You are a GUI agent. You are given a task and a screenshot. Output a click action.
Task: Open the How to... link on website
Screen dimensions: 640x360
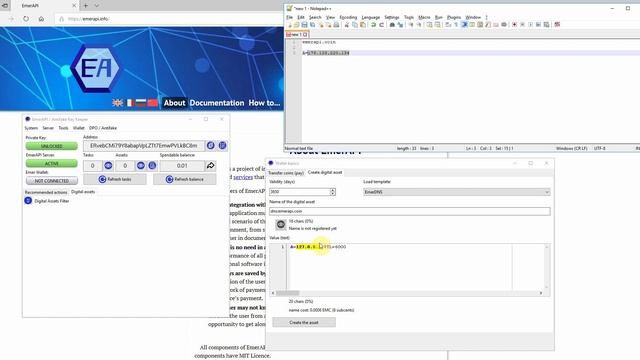point(264,103)
